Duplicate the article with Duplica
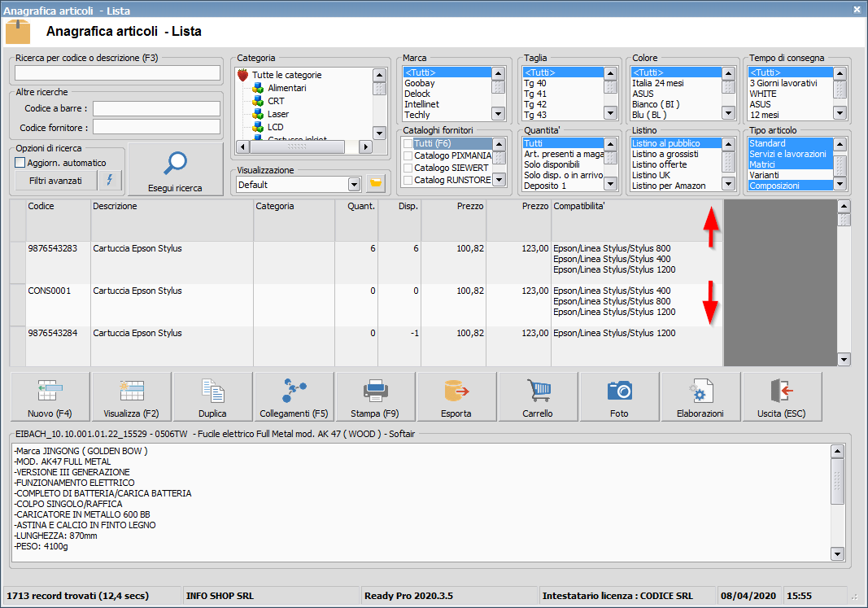The image size is (868, 608). [x=212, y=396]
